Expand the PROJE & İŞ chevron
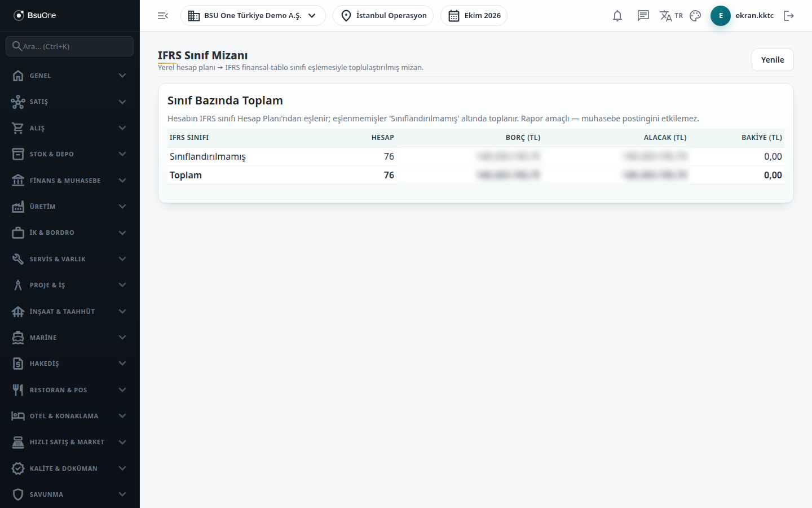The width and height of the screenshot is (812, 508). pos(122,285)
